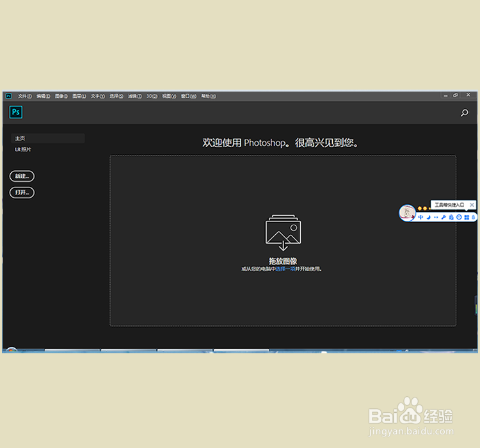Open the smiley emoji icon in IME bar
This screenshot has height=448, width=480.
(x=459, y=217)
